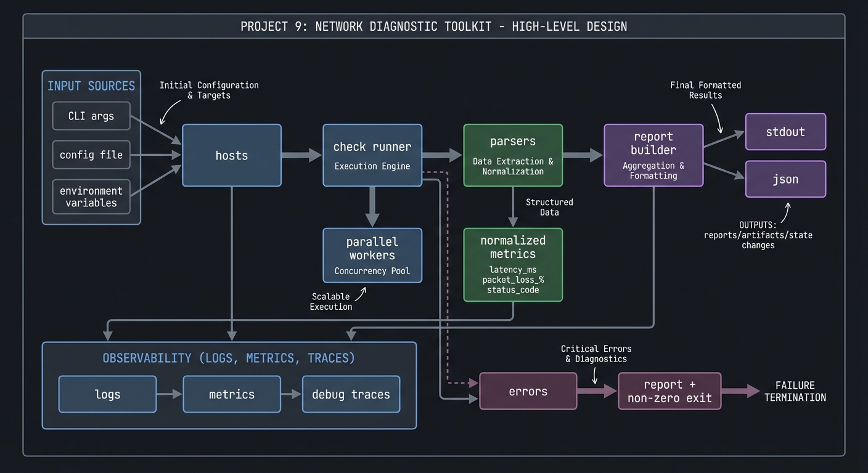The height and width of the screenshot is (473, 868).
Task: Open the stdout output node
Action: click(785, 131)
